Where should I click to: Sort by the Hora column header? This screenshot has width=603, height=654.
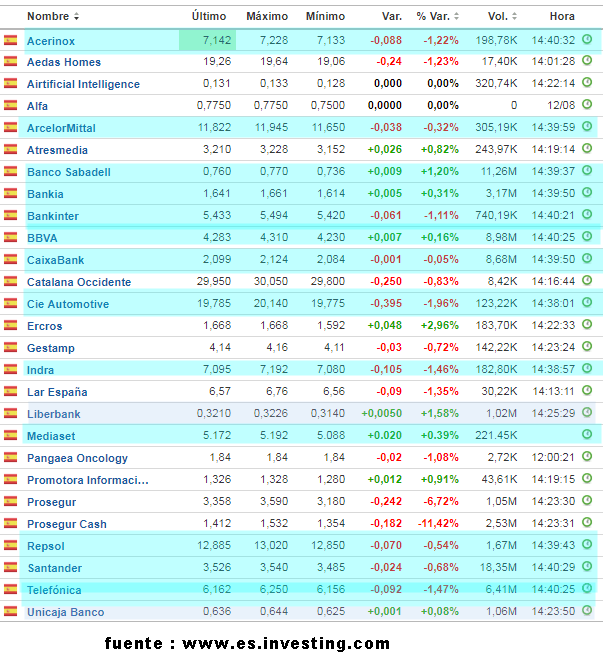coord(562,17)
